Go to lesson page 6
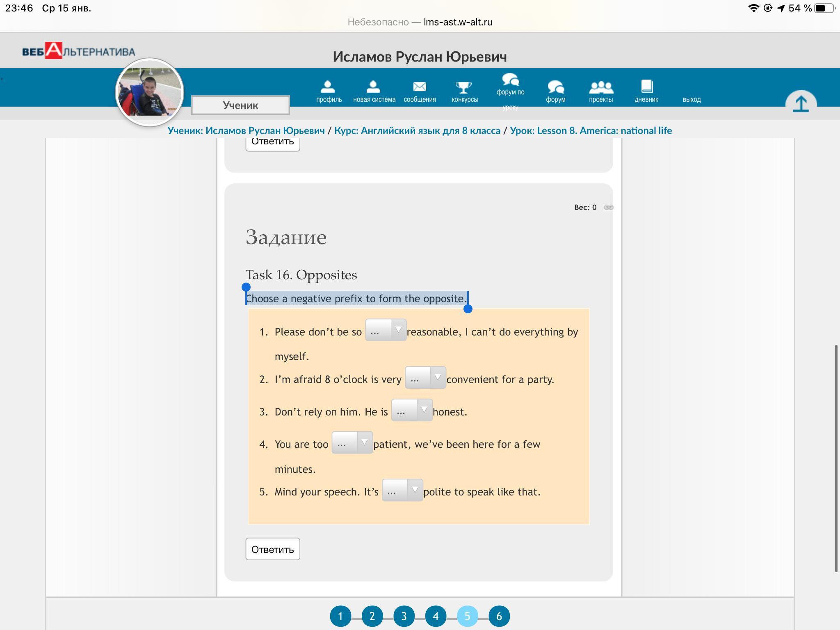The image size is (840, 630). (499, 616)
